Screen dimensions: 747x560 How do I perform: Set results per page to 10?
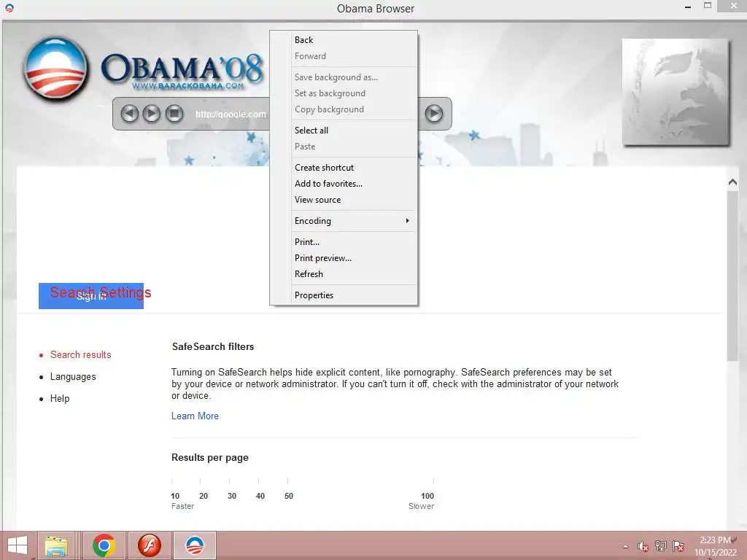(x=175, y=496)
